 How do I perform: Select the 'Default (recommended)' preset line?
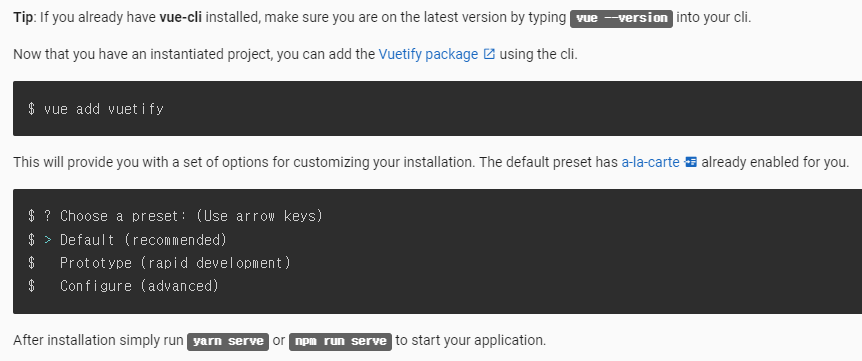click(x=128, y=240)
